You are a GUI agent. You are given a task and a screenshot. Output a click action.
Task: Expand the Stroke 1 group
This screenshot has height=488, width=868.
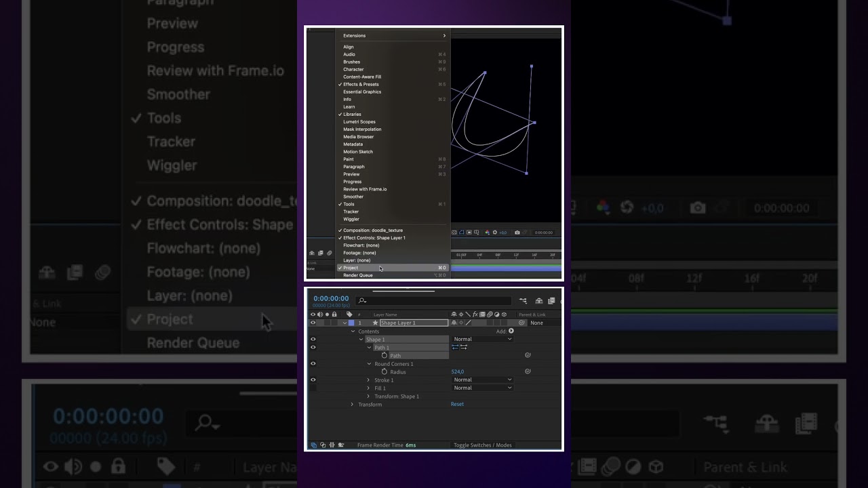coord(368,380)
